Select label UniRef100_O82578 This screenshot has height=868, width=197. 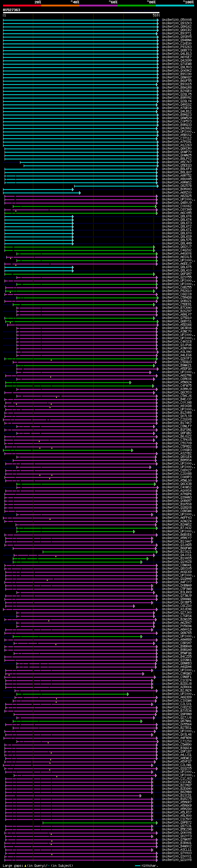tap(177, 186)
